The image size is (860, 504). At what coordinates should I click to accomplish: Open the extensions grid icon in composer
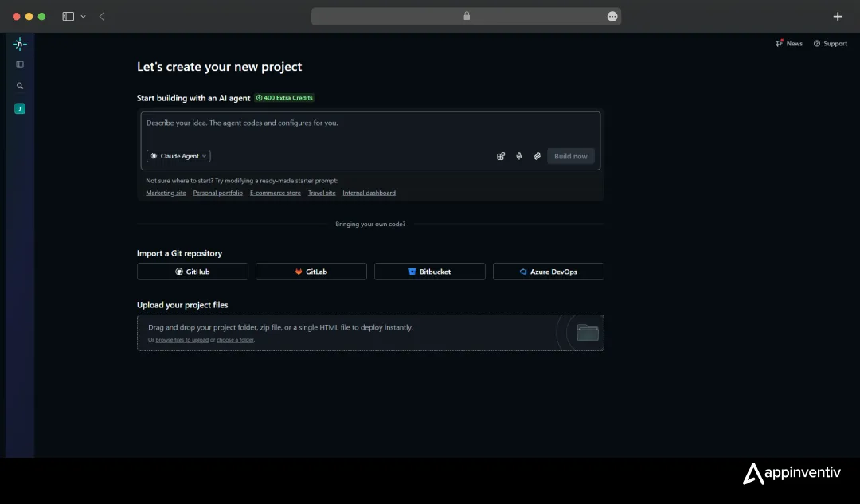pyautogui.click(x=501, y=156)
